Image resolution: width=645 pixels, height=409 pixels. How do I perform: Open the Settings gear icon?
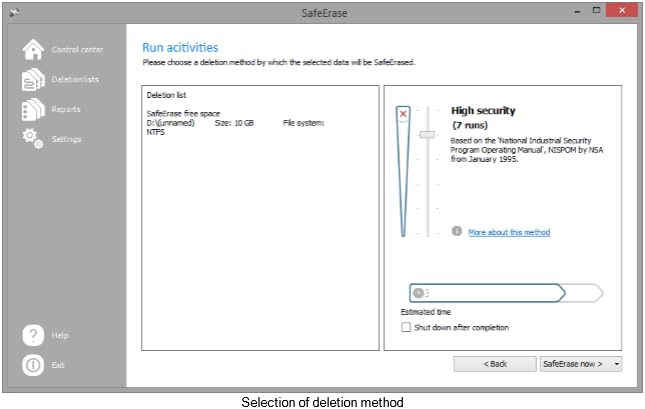point(33,139)
